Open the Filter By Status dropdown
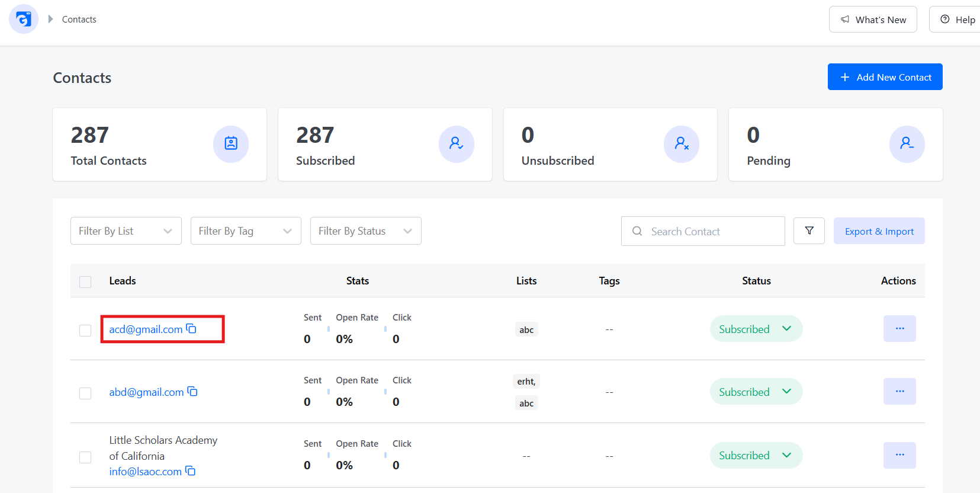This screenshot has width=980, height=493. coord(366,231)
